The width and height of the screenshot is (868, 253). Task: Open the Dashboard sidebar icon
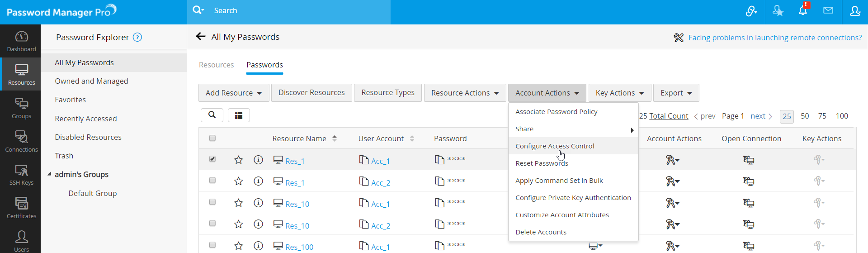pyautogui.click(x=21, y=41)
